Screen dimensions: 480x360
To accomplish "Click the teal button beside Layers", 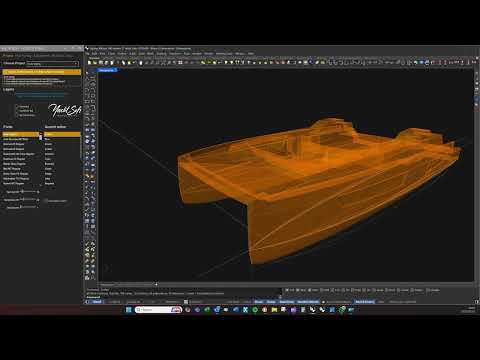I will coord(40,96).
